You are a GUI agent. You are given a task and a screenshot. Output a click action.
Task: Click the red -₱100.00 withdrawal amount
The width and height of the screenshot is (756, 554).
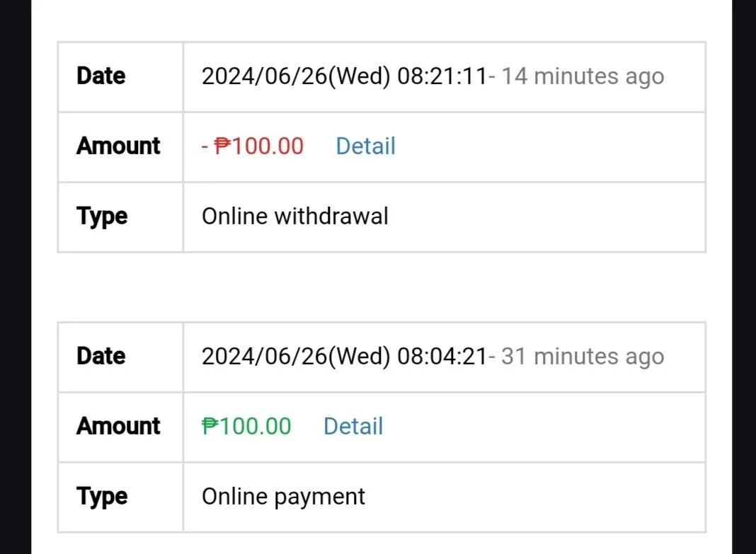point(252,146)
